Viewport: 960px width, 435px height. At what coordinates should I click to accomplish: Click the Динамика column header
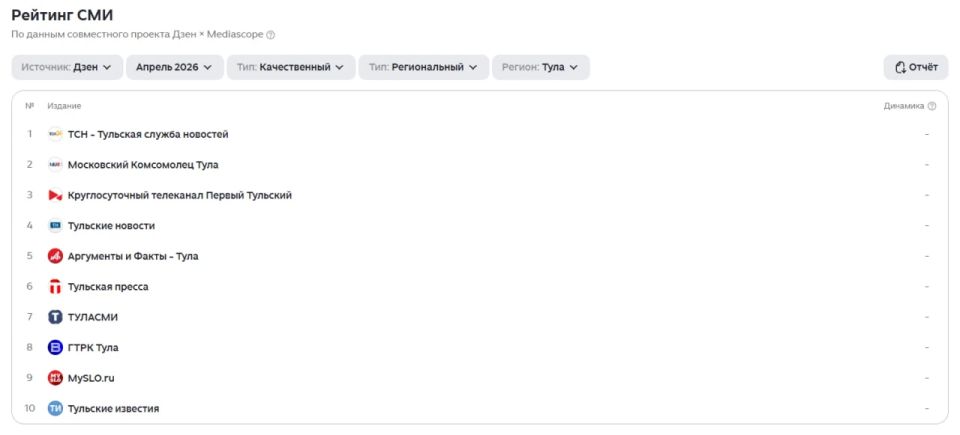(904, 106)
